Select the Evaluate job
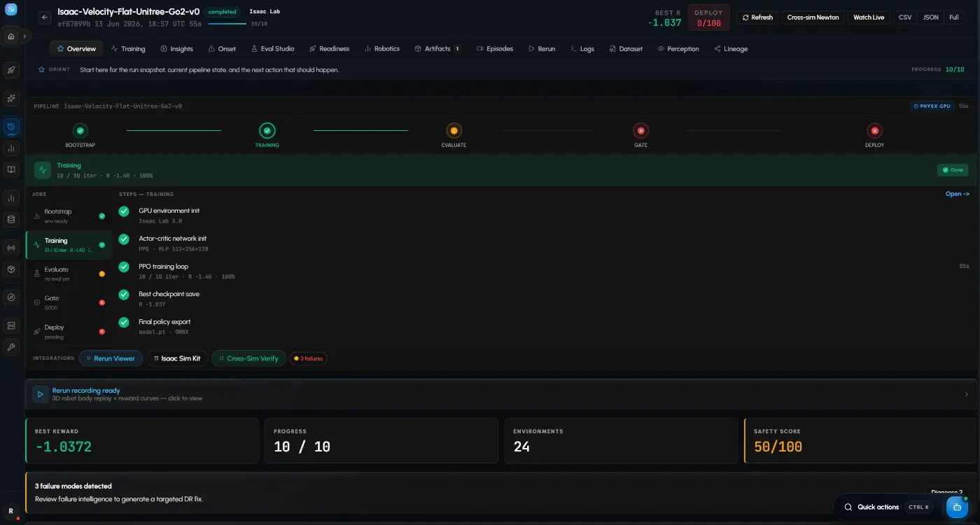This screenshot has height=525, width=980. (x=69, y=274)
